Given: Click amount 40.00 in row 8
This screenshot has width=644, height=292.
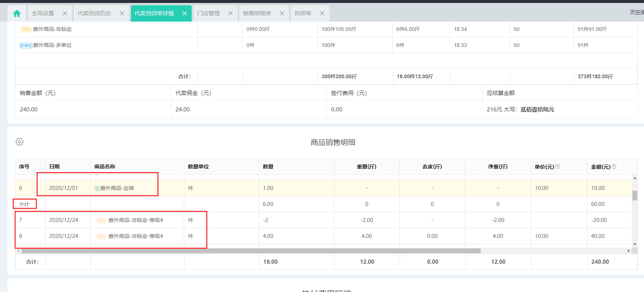Looking at the screenshot, I should [x=598, y=236].
